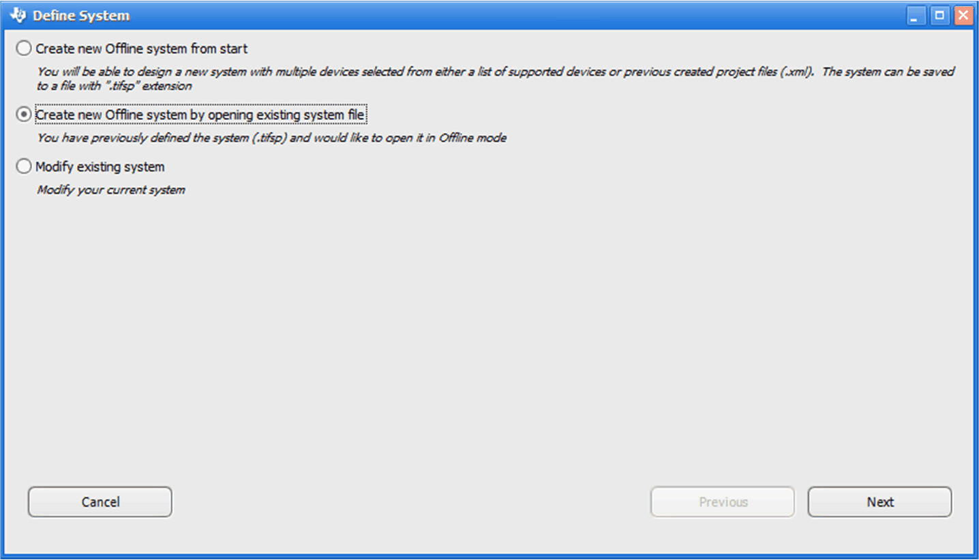Click the 'to a file with .tifsp extension' line
The width and height of the screenshot is (979, 560).
coord(114,87)
